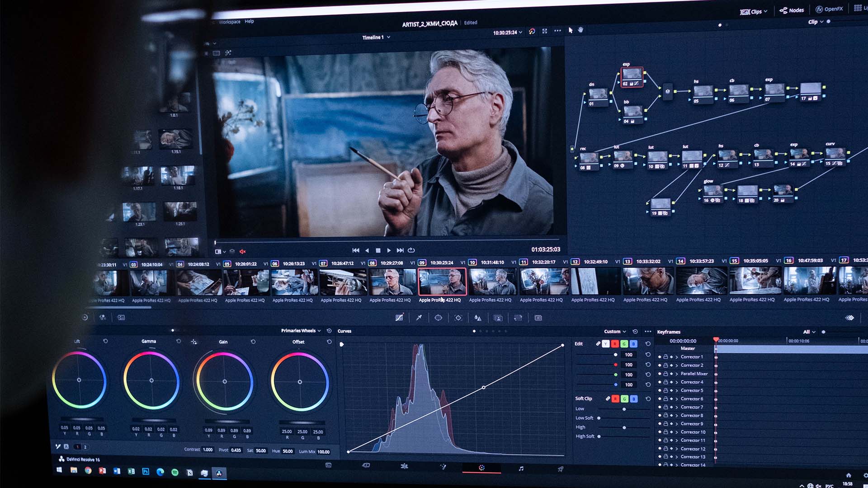Toggle the lock on Corrector 1
The height and width of the screenshot is (488, 868).
[x=665, y=357]
